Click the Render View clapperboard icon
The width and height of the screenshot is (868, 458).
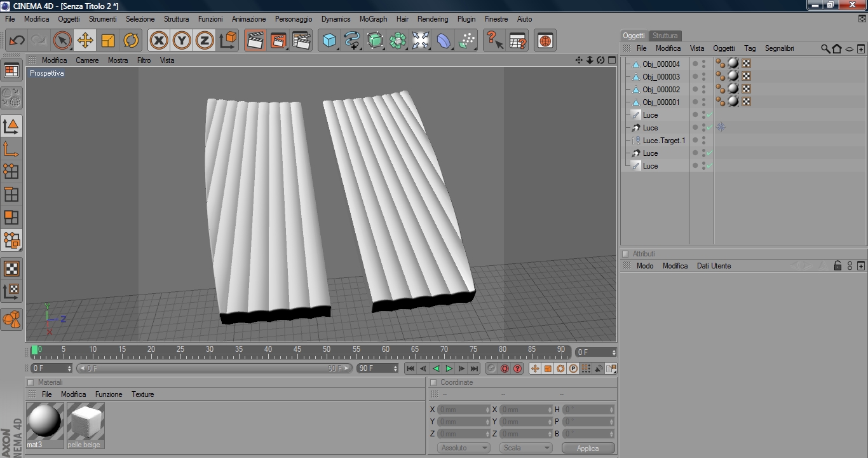(x=255, y=41)
